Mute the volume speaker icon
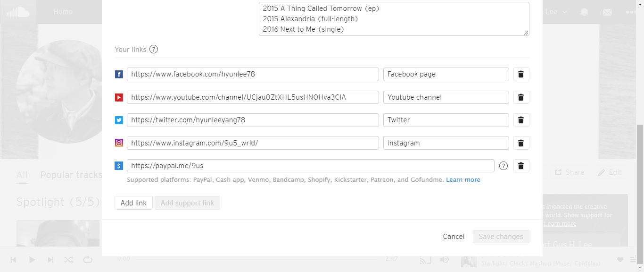Image resolution: width=644 pixels, height=272 pixels. (x=444, y=260)
